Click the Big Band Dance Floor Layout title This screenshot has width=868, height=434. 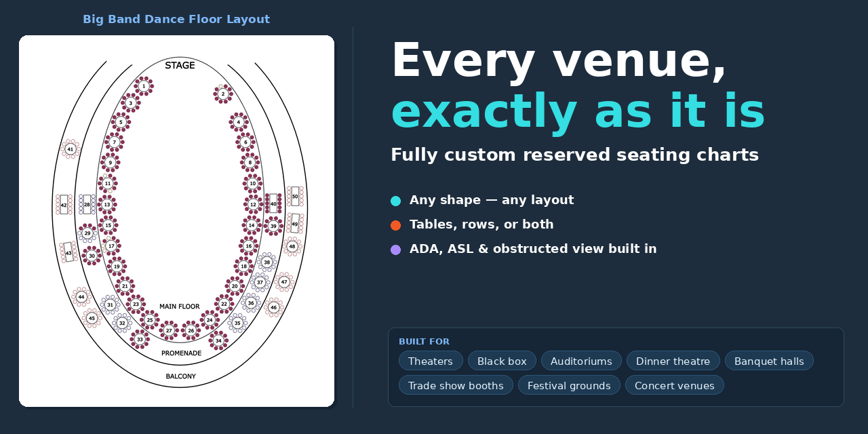click(176, 19)
